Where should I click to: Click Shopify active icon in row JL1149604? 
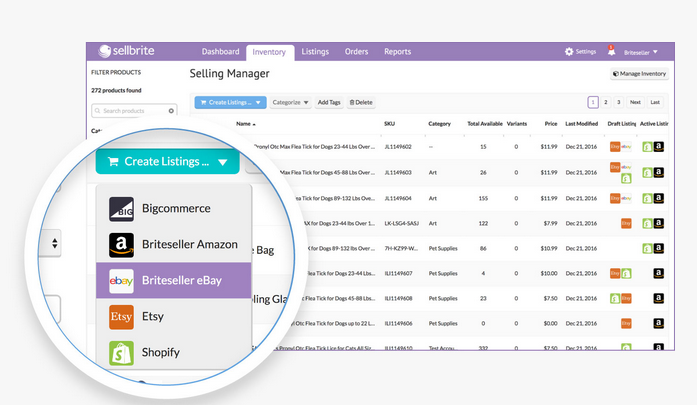[647, 199]
